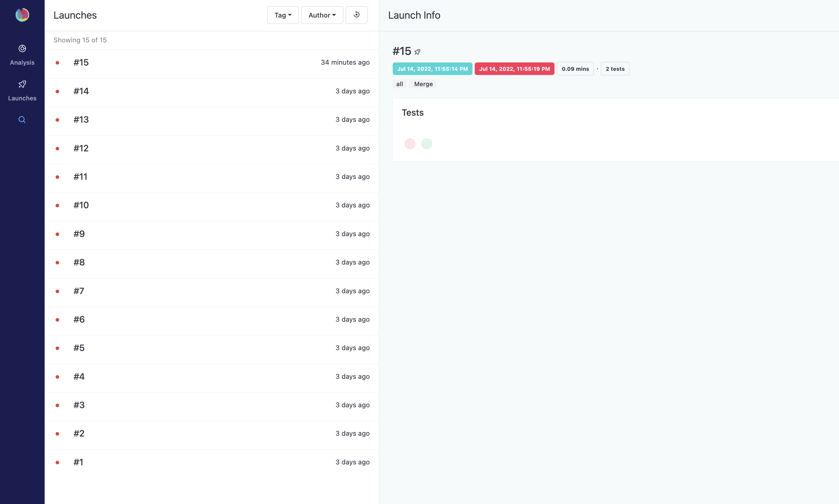The image size is (839, 504).
Task: Click the red status dot of launch #14
Action: (x=57, y=91)
